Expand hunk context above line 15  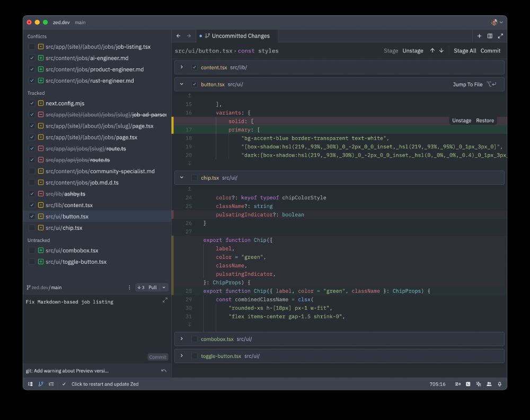tap(189, 96)
